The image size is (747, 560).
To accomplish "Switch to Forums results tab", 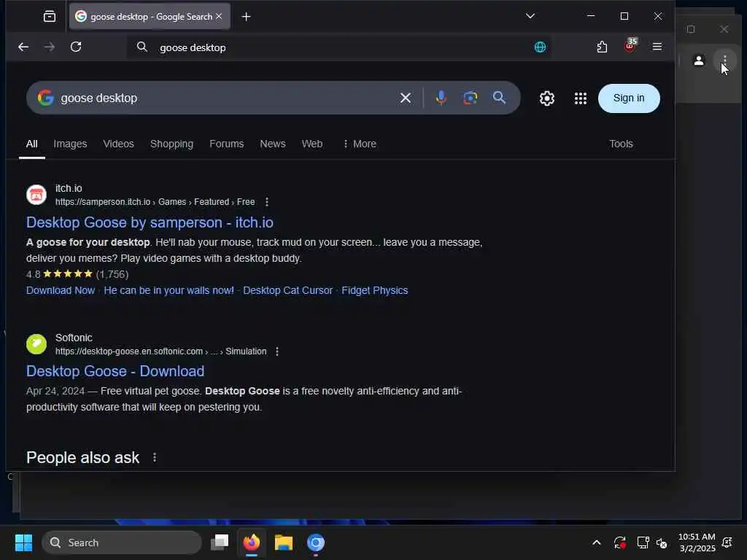I will tap(226, 144).
